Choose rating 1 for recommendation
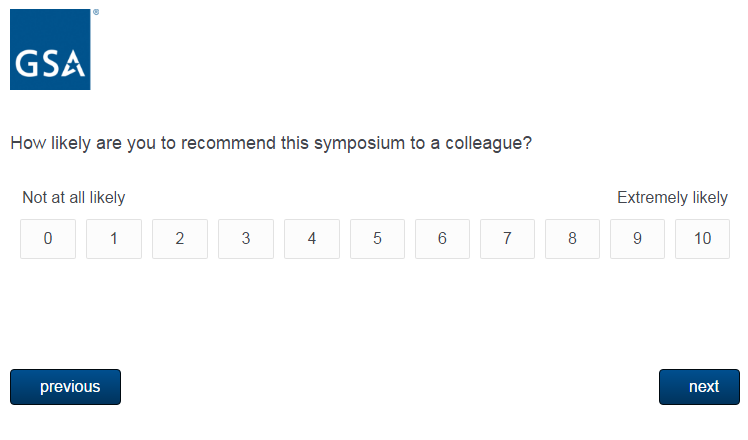748x440 pixels. pyautogui.click(x=114, y=239)
